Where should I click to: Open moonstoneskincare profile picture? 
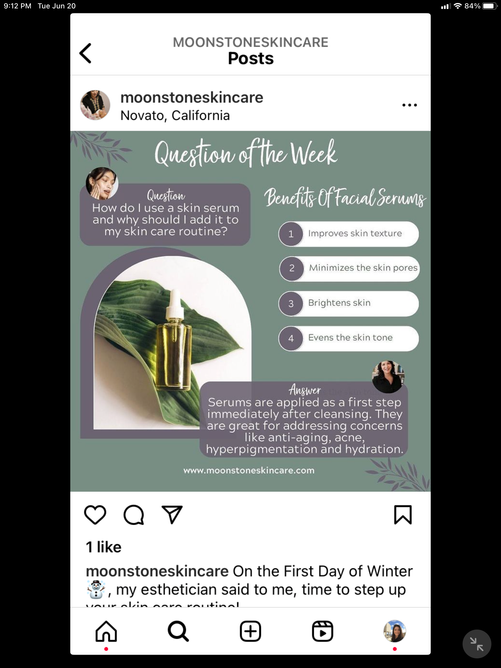[x=95, y=105]
